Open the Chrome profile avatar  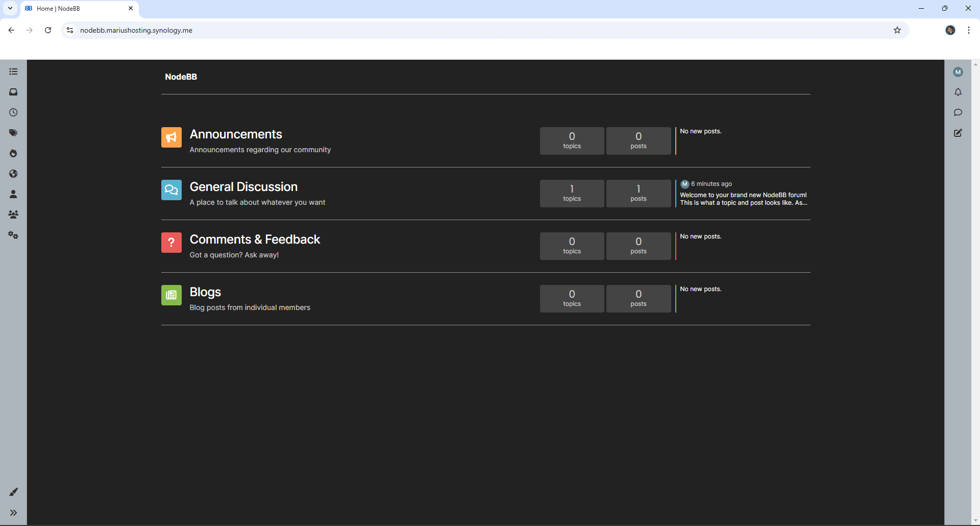[x=950, y=30]
